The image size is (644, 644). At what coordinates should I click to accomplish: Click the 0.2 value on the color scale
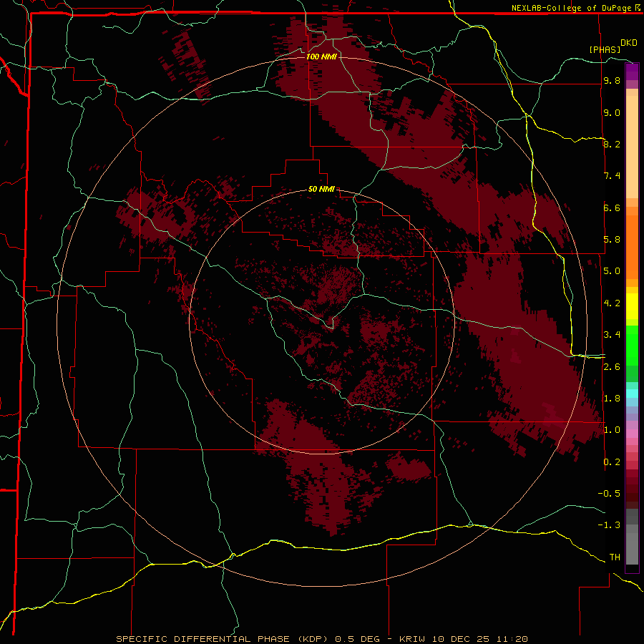tap(612, 462)
